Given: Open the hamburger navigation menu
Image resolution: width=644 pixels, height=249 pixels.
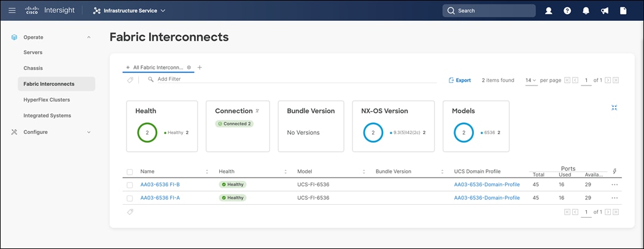Looking at the screenshot, I should (x=12, y=10).
